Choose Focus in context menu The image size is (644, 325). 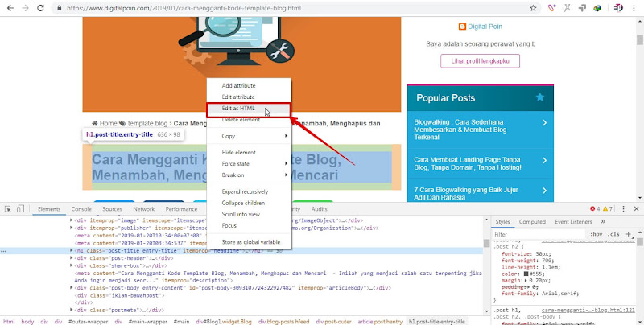pyautogui.click(x=250, y=225)
